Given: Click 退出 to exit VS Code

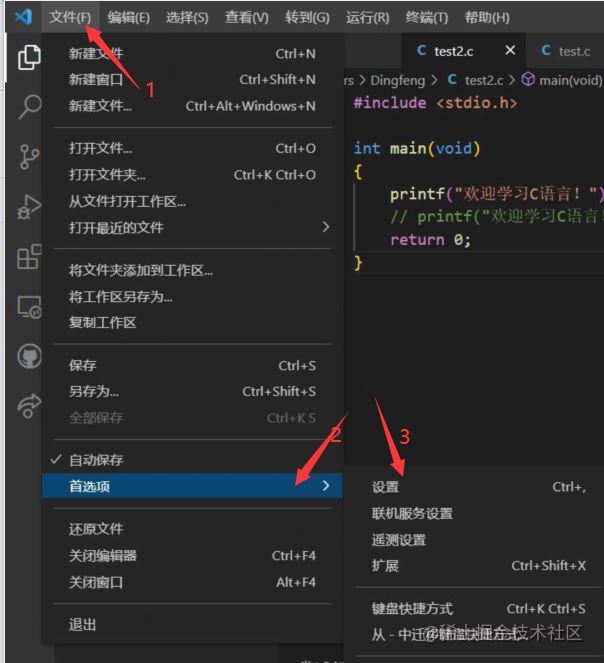Looking at the screenshot, I should 192,625.
